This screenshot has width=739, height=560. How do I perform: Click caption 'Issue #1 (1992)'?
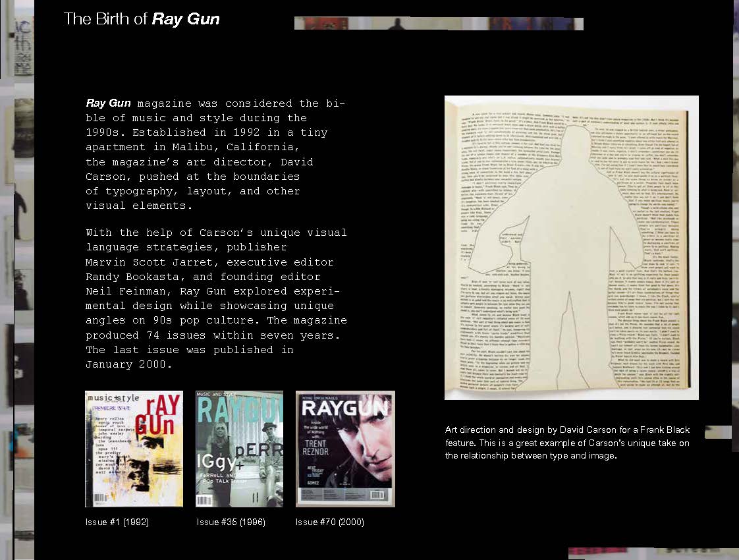[117, 522]
